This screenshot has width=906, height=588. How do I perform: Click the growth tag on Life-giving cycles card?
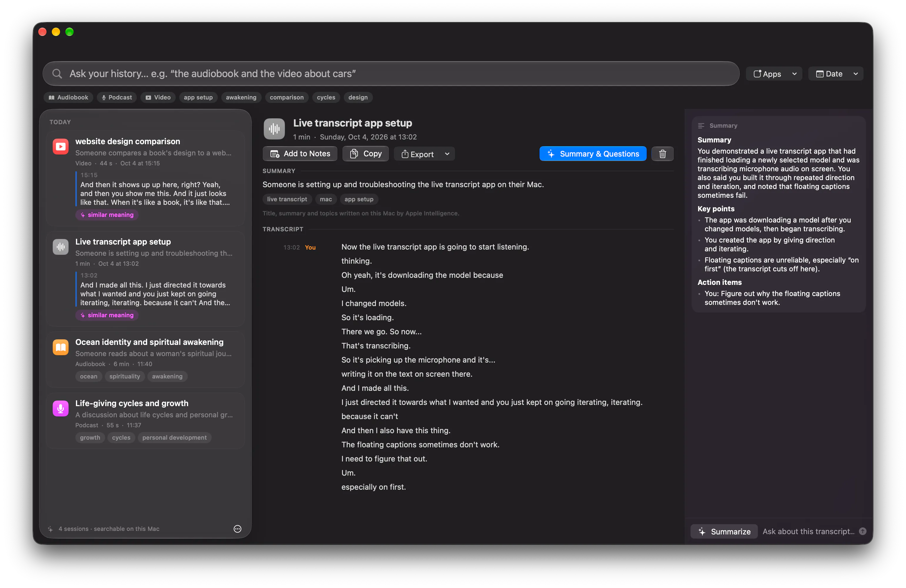click(x=90, y=438)
